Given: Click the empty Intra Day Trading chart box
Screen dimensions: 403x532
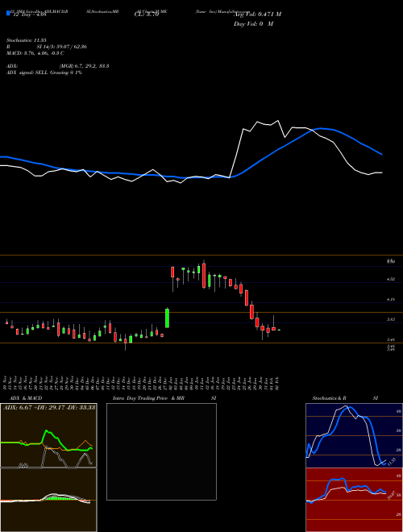Looking at the screenshot, I should click(x=161, y=451).
